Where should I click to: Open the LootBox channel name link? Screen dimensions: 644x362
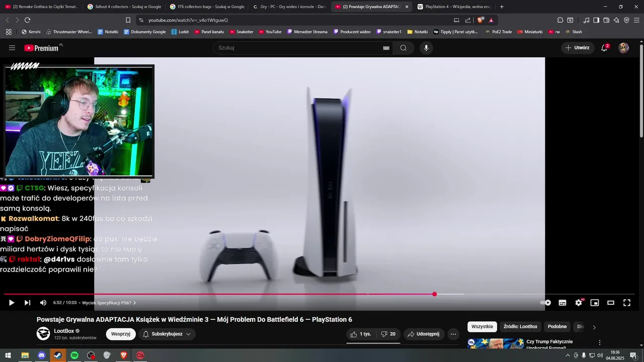(64, 331)
